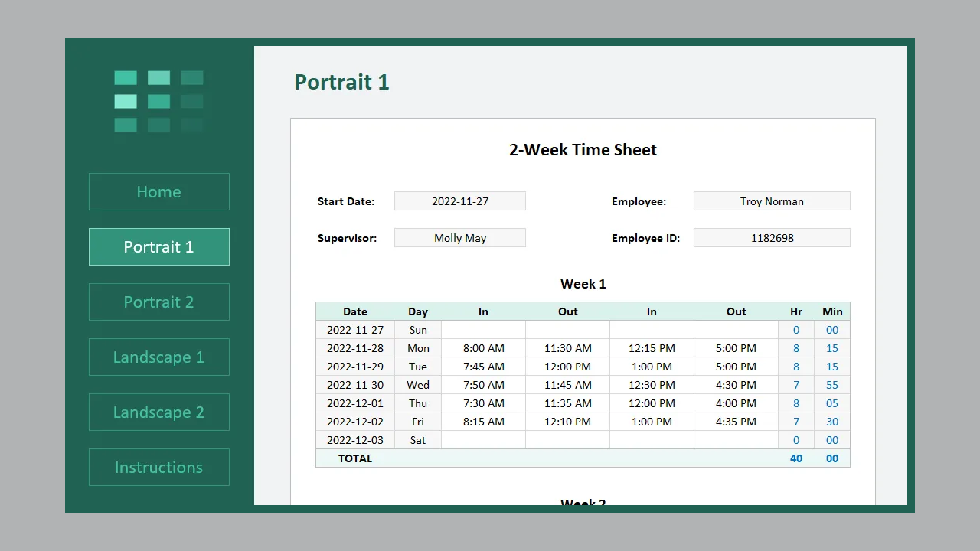Image resolution: width=980 pixels, height=551 pixels.
Task: Open the Home page
Action: click(158, 192)
